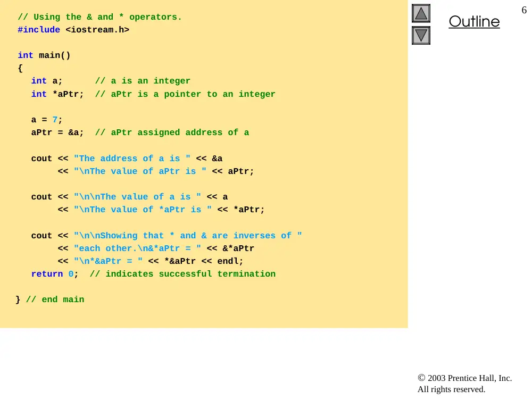Click the "aPtr = &a;" statement
The width and height of the screenshot is (532, 399).
pos(57,132)
